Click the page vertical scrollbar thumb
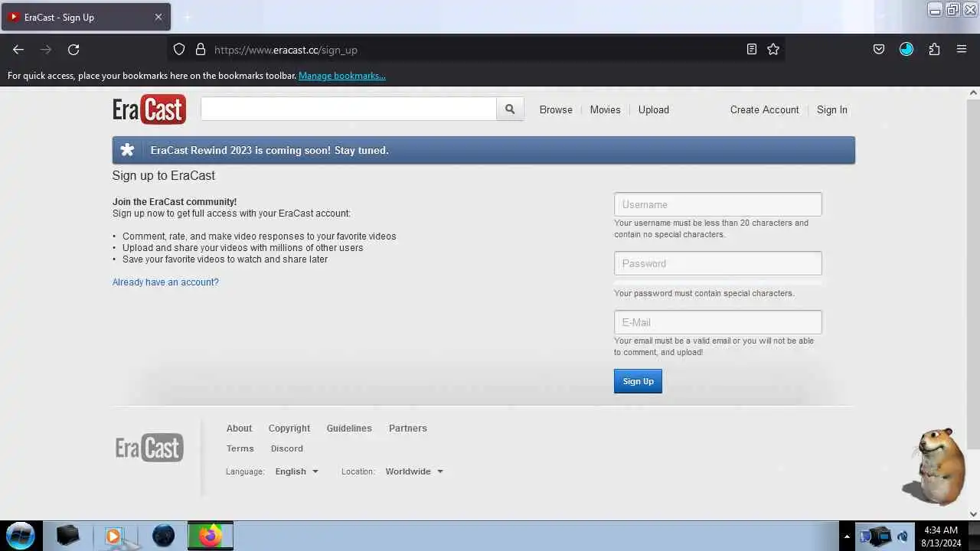Image resolution: width=980 pixels, height=551 pixels. tap(974, 273)
